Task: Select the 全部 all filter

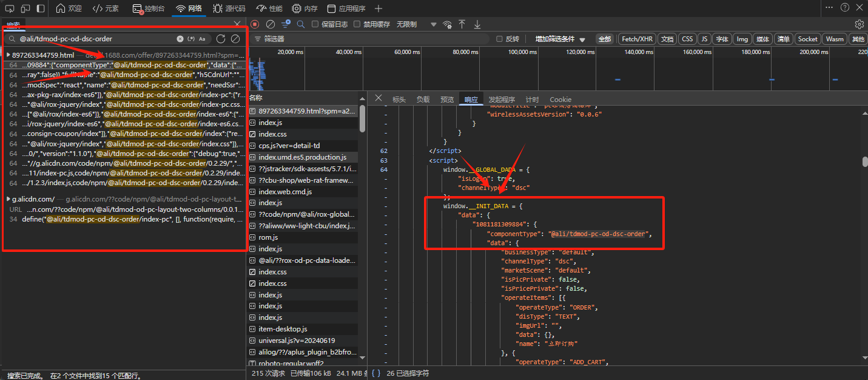Action: [605, 39]
